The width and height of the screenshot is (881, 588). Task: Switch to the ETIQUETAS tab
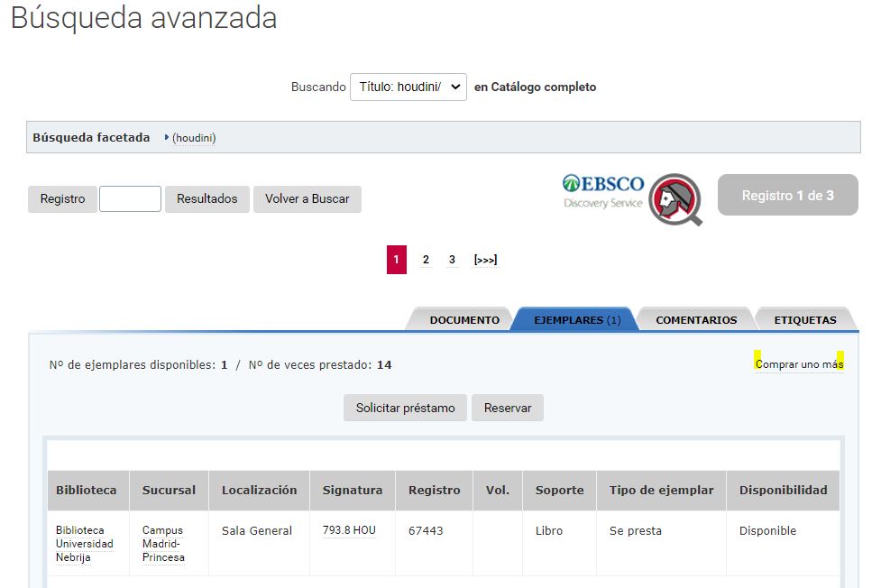point(805,320)
